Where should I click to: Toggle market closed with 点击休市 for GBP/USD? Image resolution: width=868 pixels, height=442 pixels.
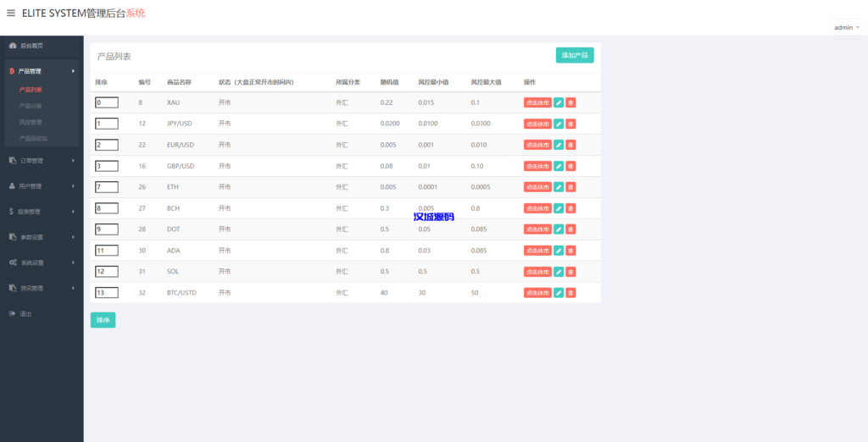[x=537, y=166]
